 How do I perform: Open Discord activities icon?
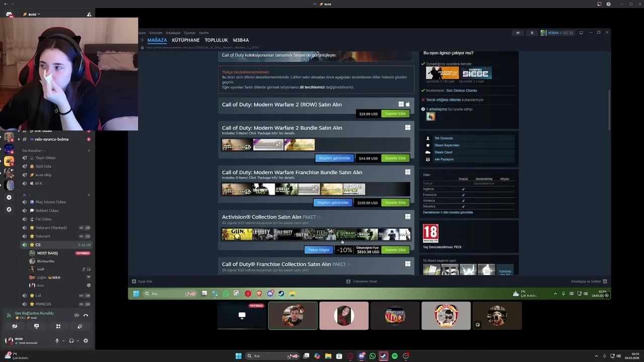(58, 326)
